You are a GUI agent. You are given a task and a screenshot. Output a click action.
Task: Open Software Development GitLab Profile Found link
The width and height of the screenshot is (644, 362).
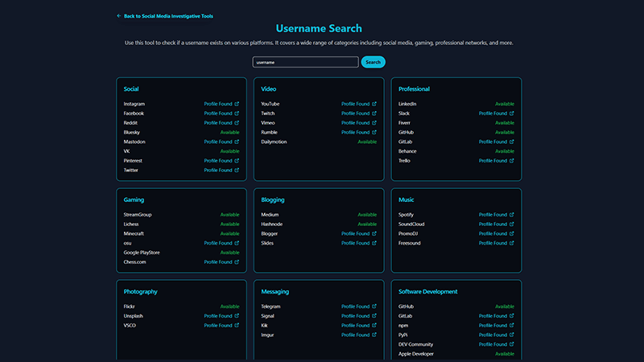point(496,316)
